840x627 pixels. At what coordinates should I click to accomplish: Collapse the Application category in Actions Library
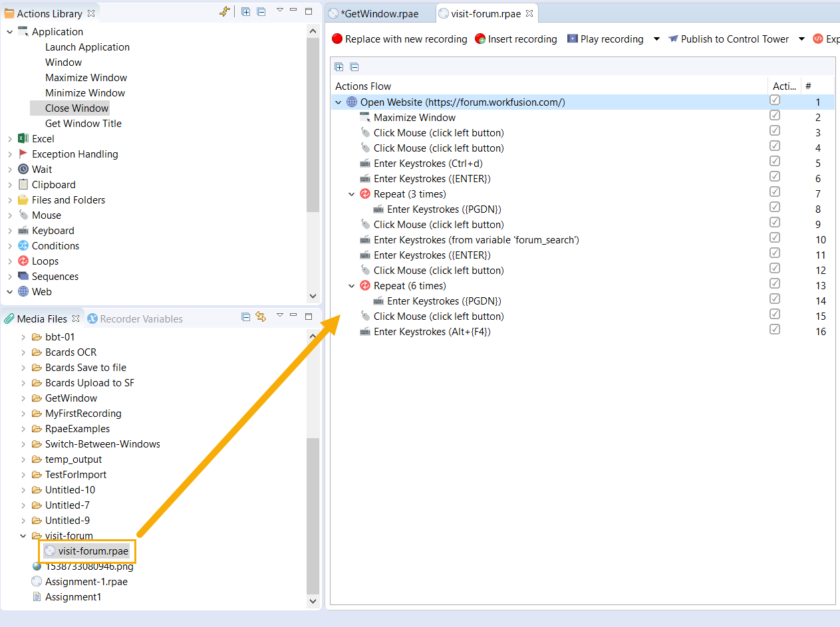9,31
